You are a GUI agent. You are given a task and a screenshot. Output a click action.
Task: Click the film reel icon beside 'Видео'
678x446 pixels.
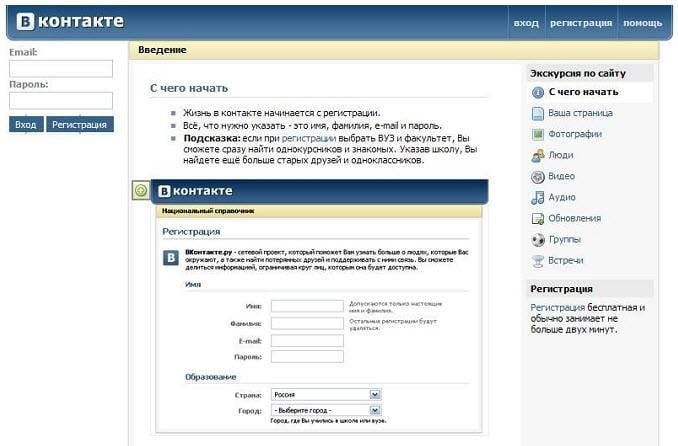[537, 176]
